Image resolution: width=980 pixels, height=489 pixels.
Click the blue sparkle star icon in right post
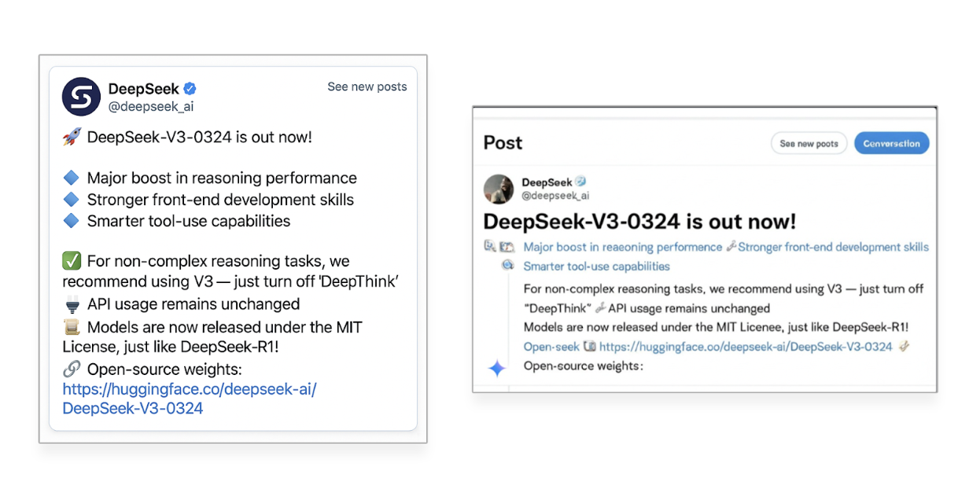pos(497,367)
